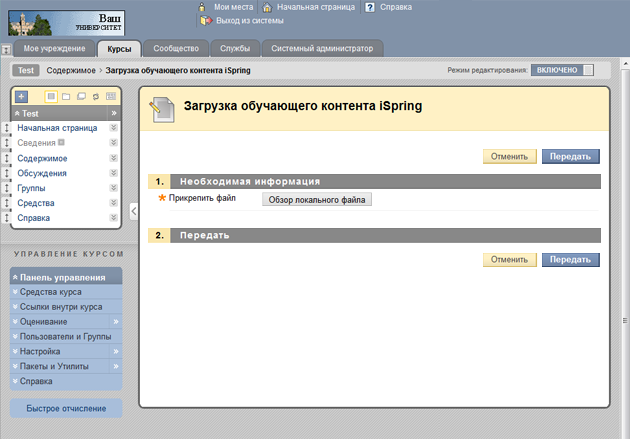This screenshot has height=439, width=630.
Task: Collapse the course menu with the left arrow handle
Action: [x=134, y=211]
